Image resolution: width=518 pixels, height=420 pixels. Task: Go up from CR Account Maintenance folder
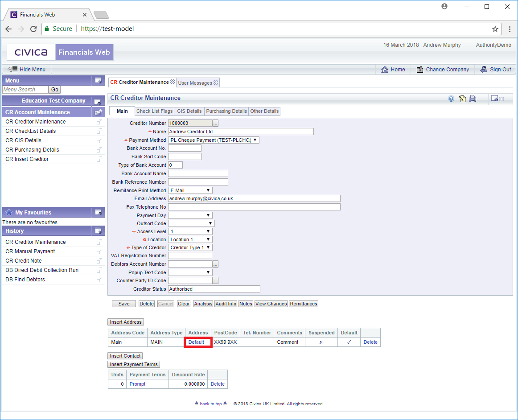click(x=98, y=112)
